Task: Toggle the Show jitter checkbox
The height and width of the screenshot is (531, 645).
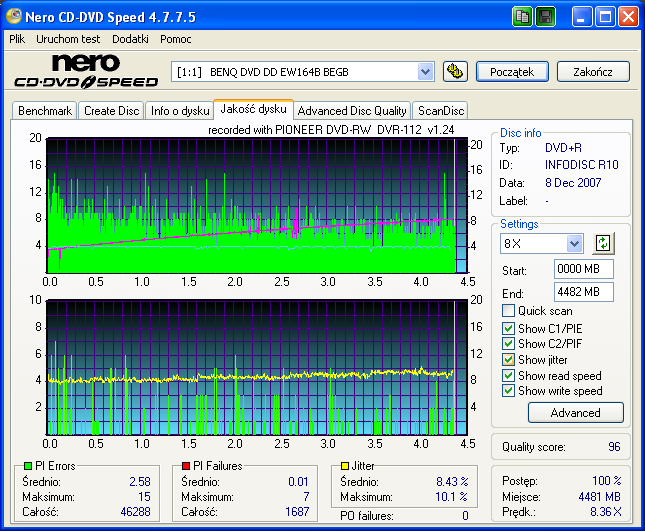Action: point(508,359)
